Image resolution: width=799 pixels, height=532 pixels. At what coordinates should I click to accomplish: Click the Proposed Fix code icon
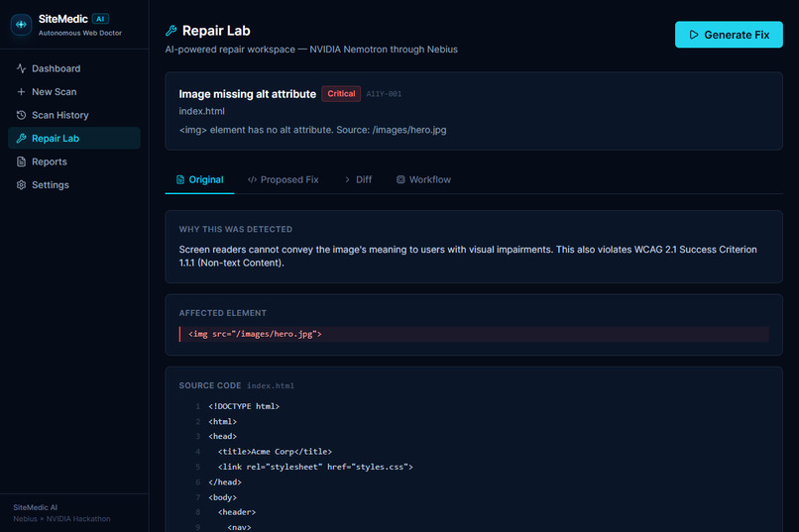(252, 179)
